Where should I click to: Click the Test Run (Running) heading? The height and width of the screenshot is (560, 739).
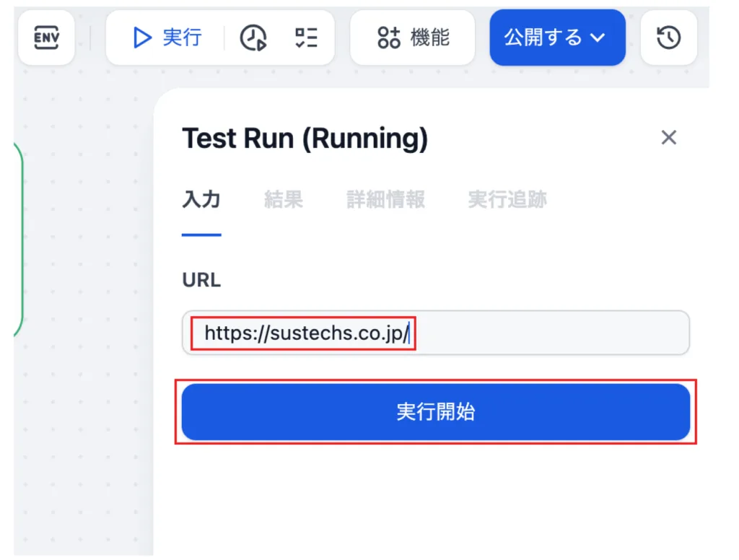(x=305, y=138)
